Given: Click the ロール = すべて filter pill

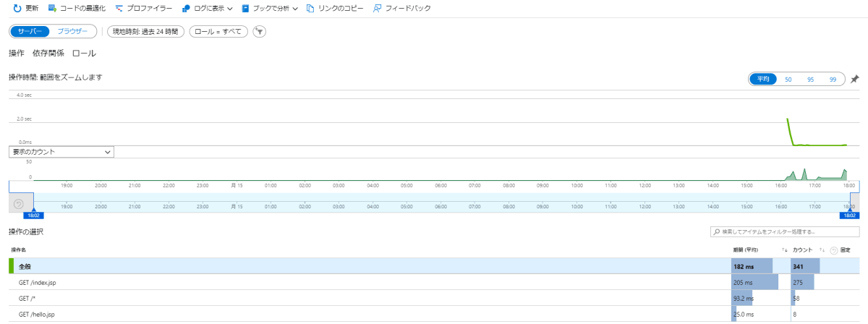Looking at the screenshot, I should pyautogui.click(x=218, y=32).
